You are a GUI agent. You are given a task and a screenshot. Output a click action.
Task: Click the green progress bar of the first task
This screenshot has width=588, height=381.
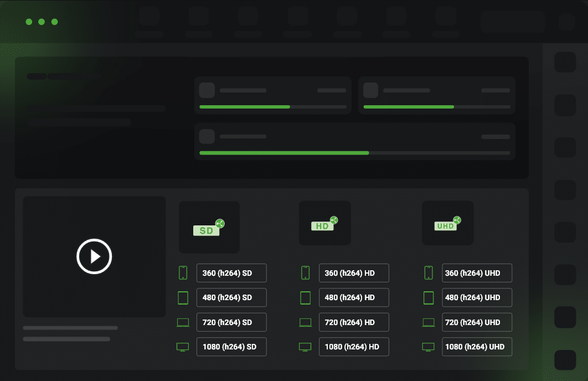click(x=245, y=106)
